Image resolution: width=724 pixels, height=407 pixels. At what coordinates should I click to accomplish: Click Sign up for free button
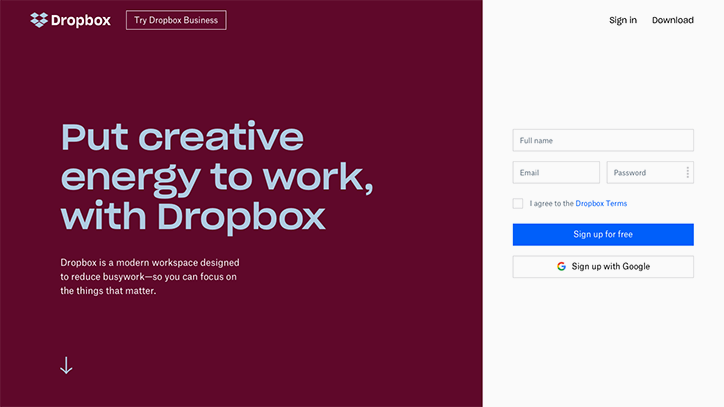tap(603, 234)
